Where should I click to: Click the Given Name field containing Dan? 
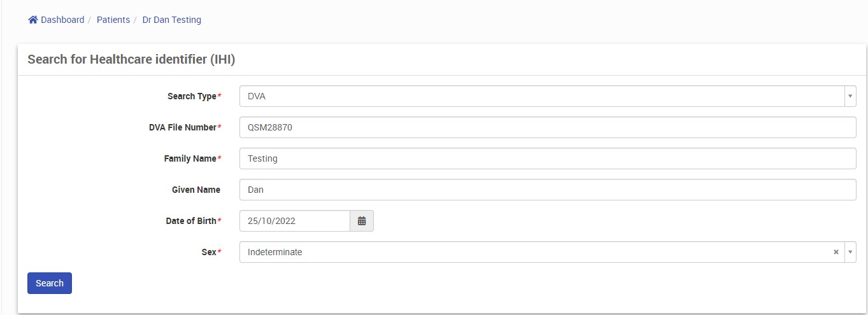pyautogui.click(x=548, y=190)
